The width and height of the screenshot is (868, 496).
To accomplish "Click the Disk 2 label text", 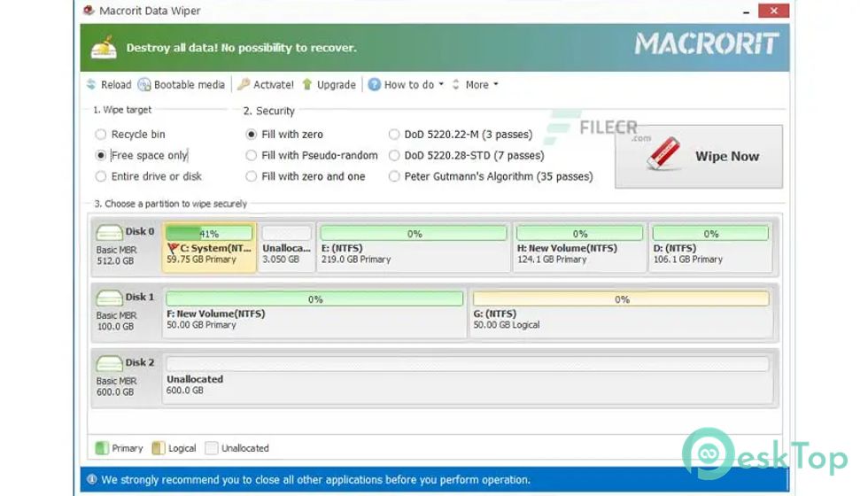I will (140, 362).
